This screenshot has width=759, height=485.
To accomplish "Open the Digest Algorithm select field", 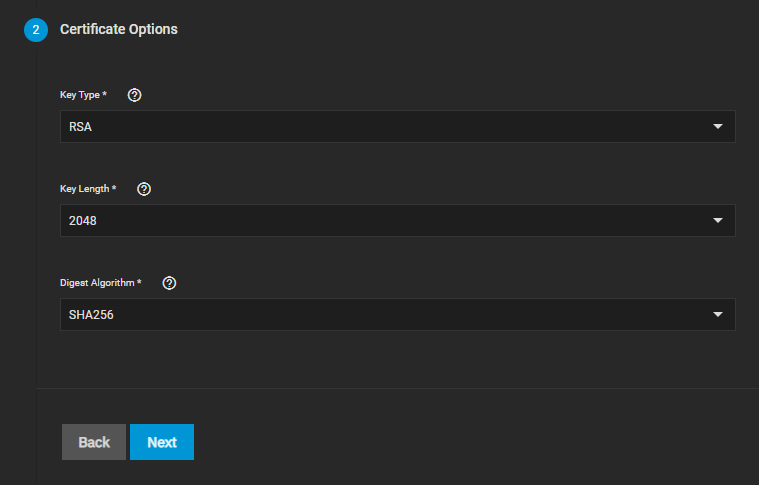I will [397, 314].
